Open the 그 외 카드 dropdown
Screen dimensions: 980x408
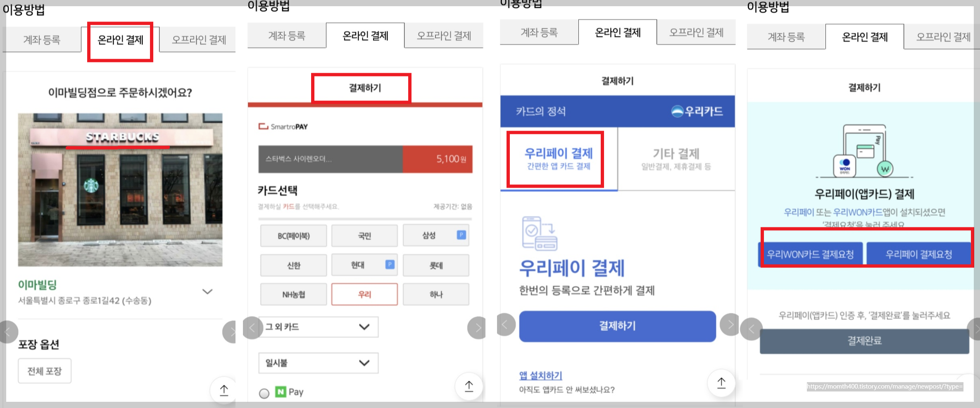[318, 327]
